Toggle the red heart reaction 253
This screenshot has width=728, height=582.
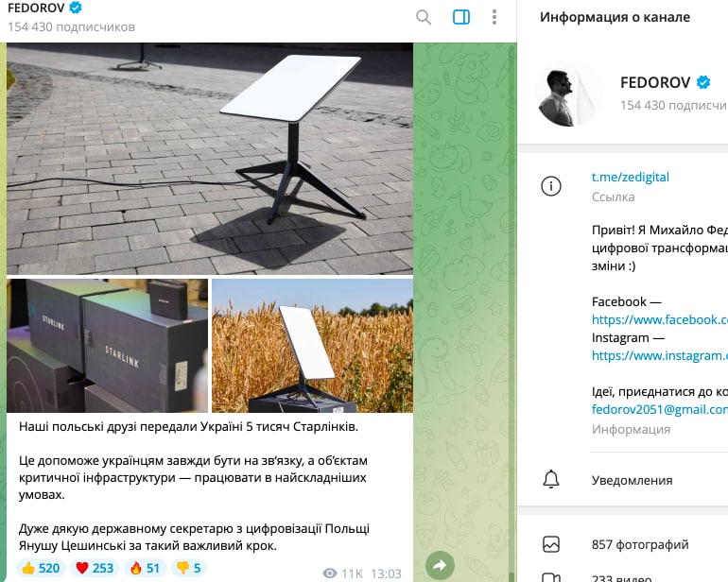click(x=95, y=568)
